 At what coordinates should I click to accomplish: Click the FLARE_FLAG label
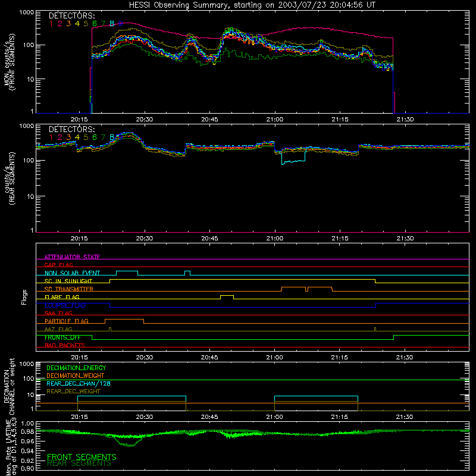click(x=62, y=297)
